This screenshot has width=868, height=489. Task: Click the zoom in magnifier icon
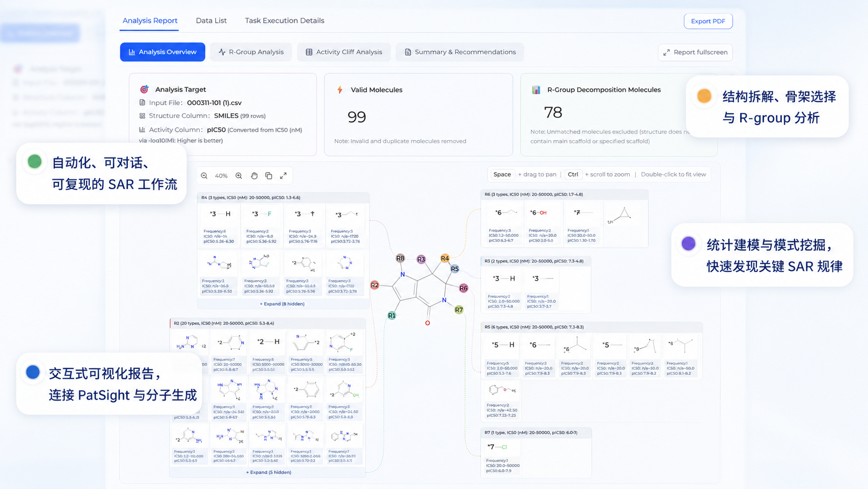(x=239, y=176)
